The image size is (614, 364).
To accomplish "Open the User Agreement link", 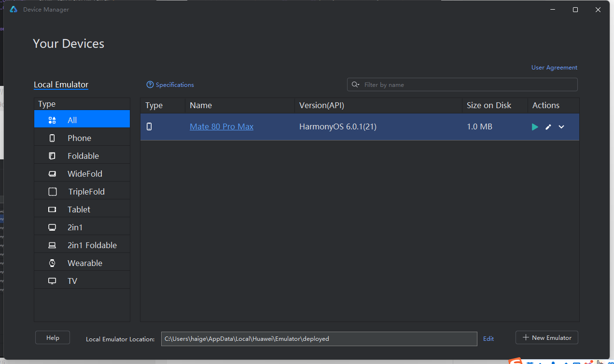I will pos(554,68).
